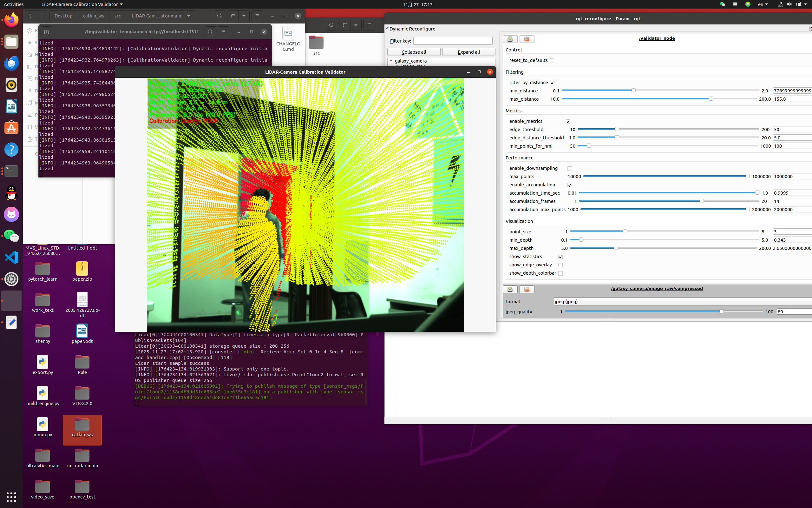Open LiDAR-Cam path dropdown arrow
This screenshot has height=508, width=812.
point(189,16)
